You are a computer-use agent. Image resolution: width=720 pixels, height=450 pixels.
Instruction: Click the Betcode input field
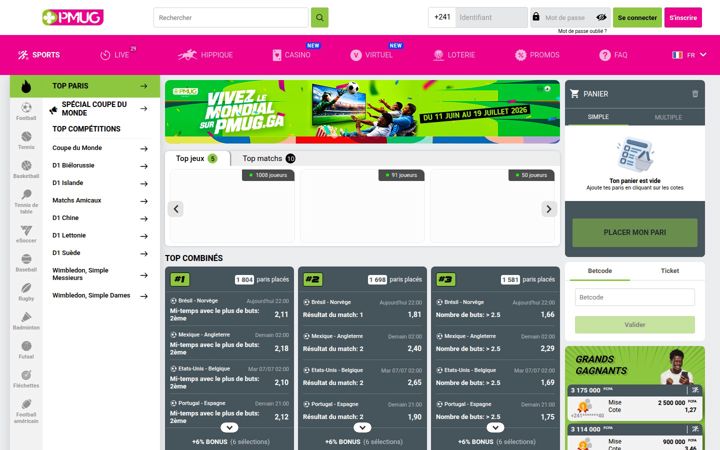[635, 297]
